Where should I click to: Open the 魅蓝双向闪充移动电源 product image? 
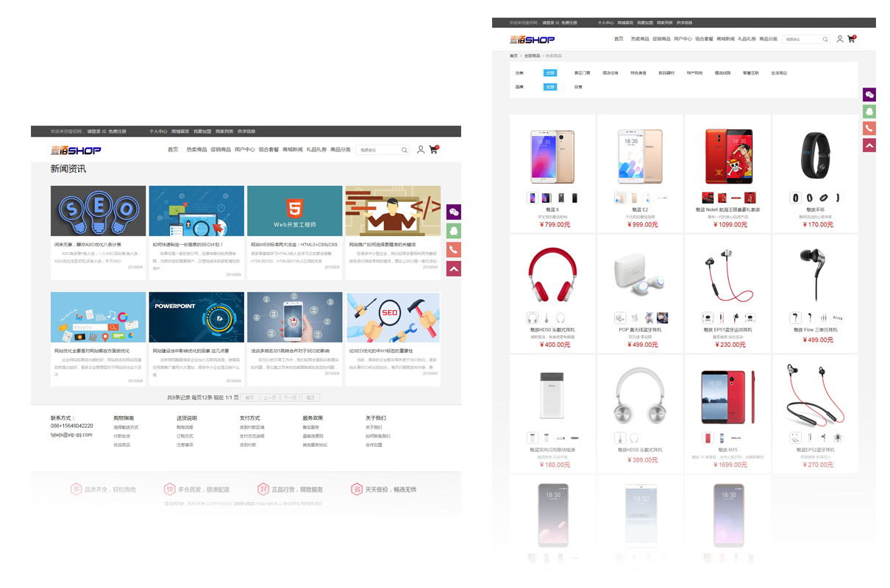[552, 395]
